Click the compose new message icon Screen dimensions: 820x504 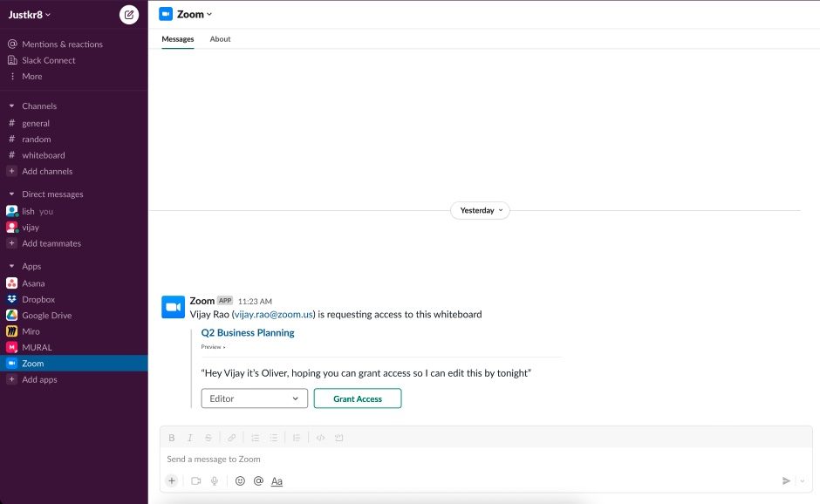coord(128,15)
